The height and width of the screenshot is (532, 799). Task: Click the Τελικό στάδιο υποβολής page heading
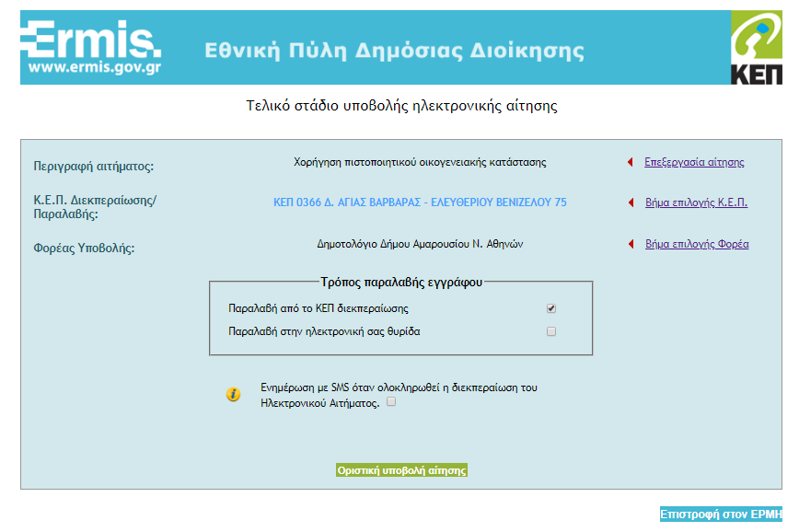click(x=401, y=106)
